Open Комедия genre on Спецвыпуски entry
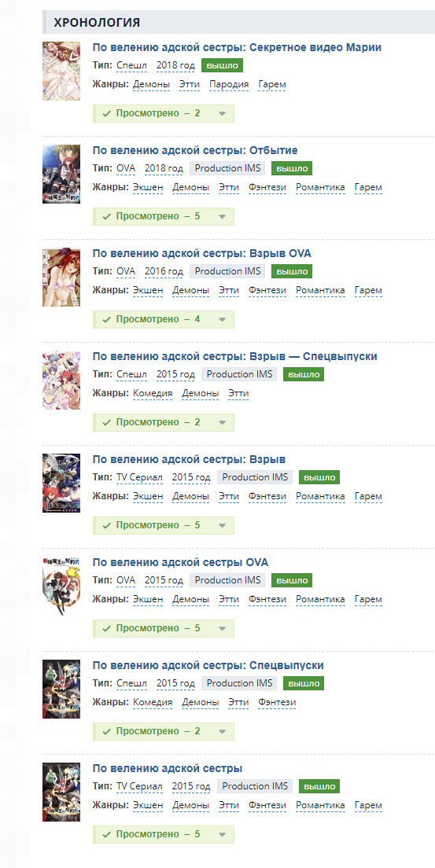The image size is (435, 868). click(153, 702)
